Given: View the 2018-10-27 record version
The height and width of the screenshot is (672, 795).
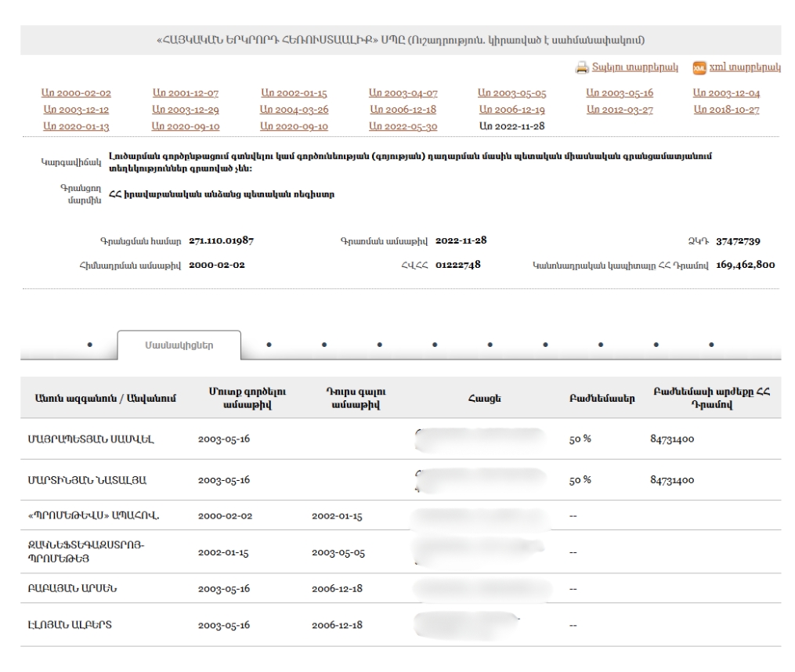Looking at the screenshot, I should click(726, 110).
